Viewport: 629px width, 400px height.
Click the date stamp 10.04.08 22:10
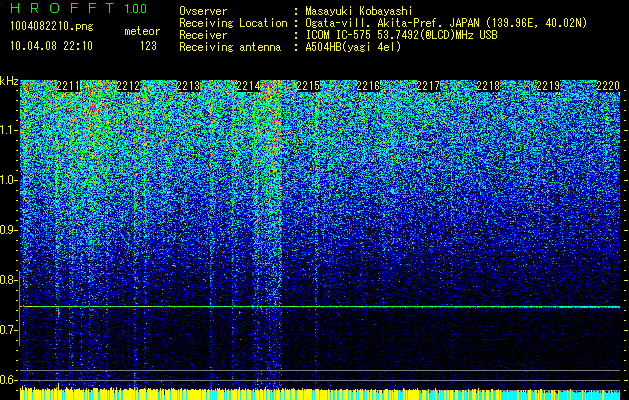point(52,46)
